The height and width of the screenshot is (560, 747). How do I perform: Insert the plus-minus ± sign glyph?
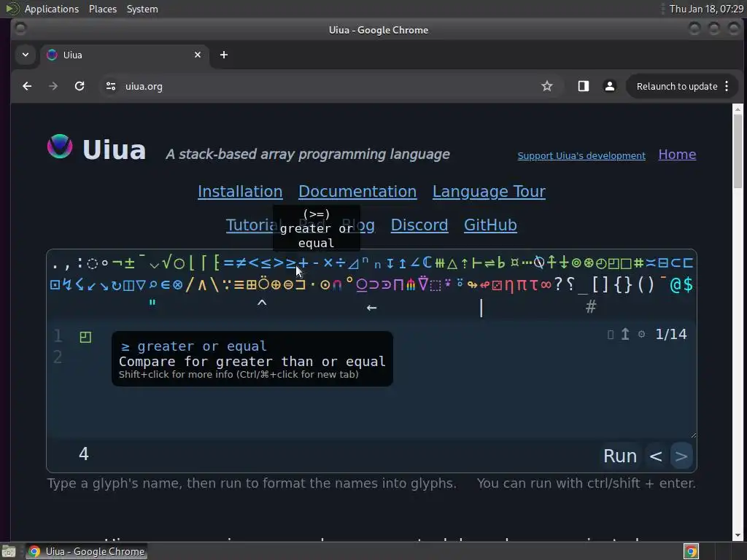coord(130,262)
